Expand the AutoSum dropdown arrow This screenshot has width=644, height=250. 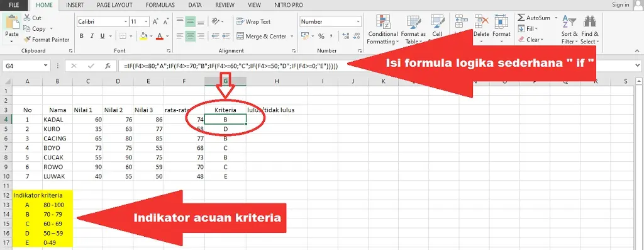pos(556,18)
